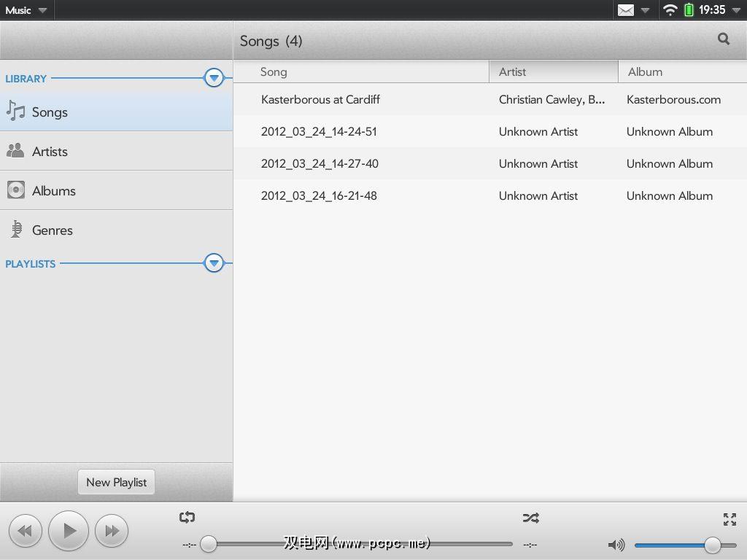
Task: Click the Albums disc icon
Action: click(x=16, y=190)
